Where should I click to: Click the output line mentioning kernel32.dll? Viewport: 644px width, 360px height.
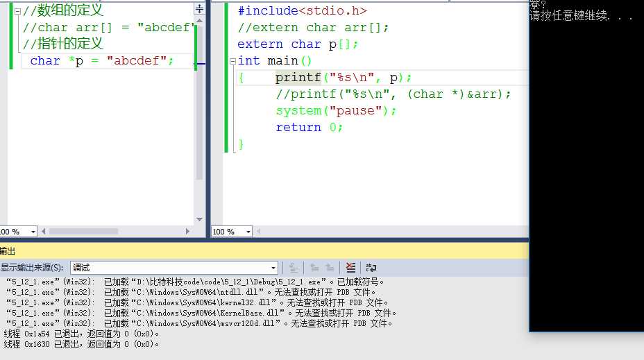197,302
